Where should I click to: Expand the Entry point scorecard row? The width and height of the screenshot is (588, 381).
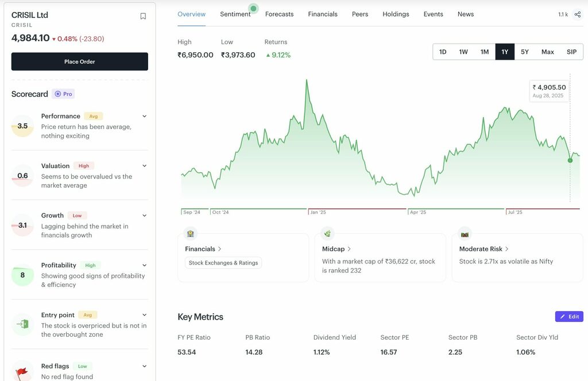click(144, 314)
